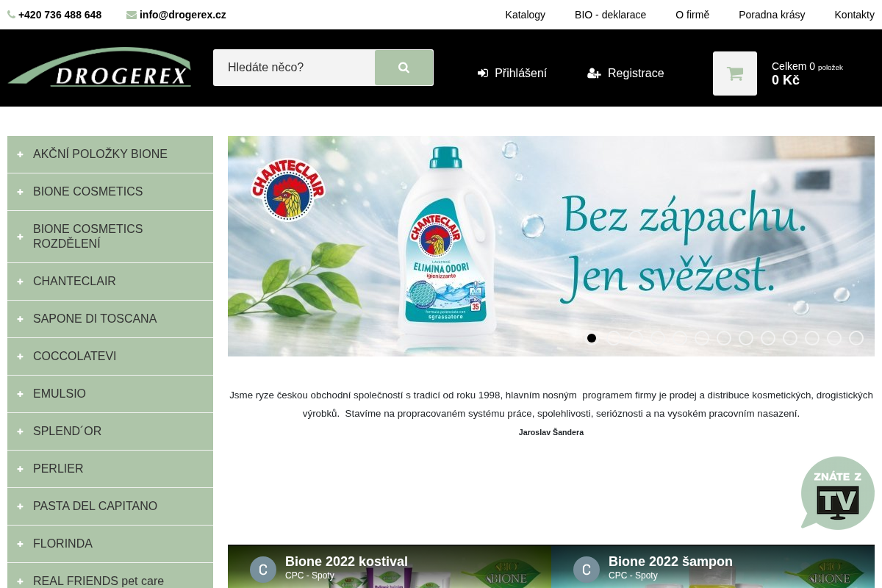Open the FLORINDA category label

[62, 544]
